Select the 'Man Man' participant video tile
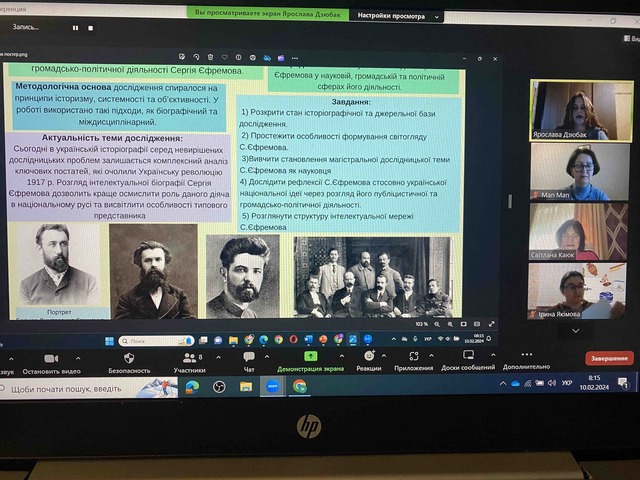640x480 pixels. click(x=579, y=171)
